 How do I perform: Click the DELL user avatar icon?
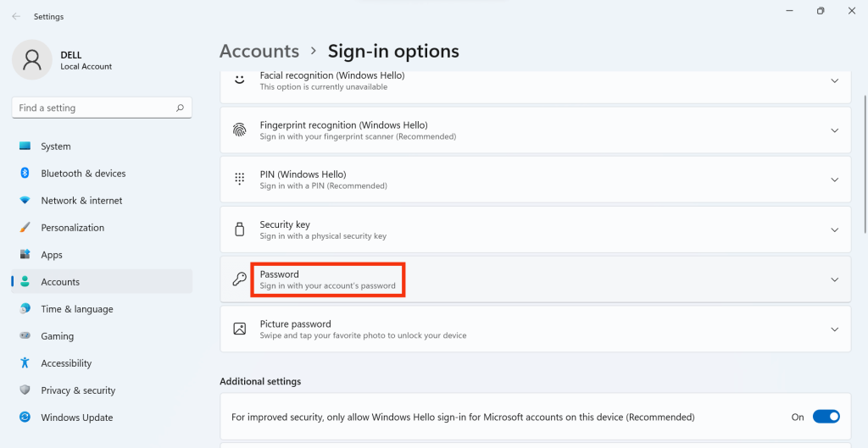32,60
